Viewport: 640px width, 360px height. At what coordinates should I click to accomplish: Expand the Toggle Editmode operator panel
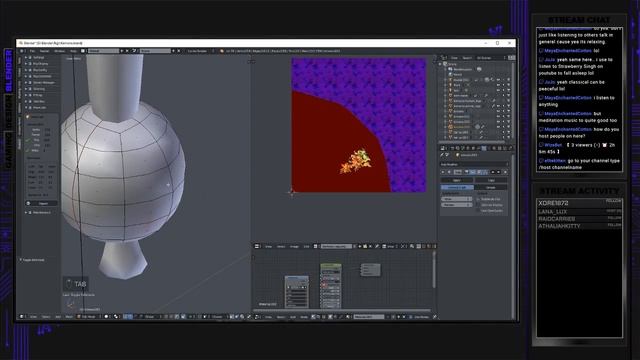pos(32,260)
